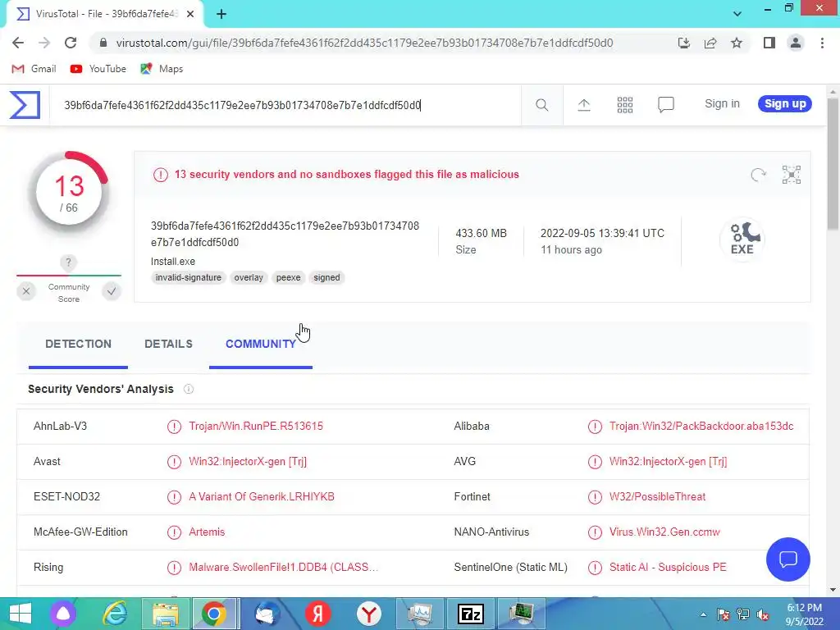
Task: Go back with the browser back arrow
Action: click(x=18, y=43)
